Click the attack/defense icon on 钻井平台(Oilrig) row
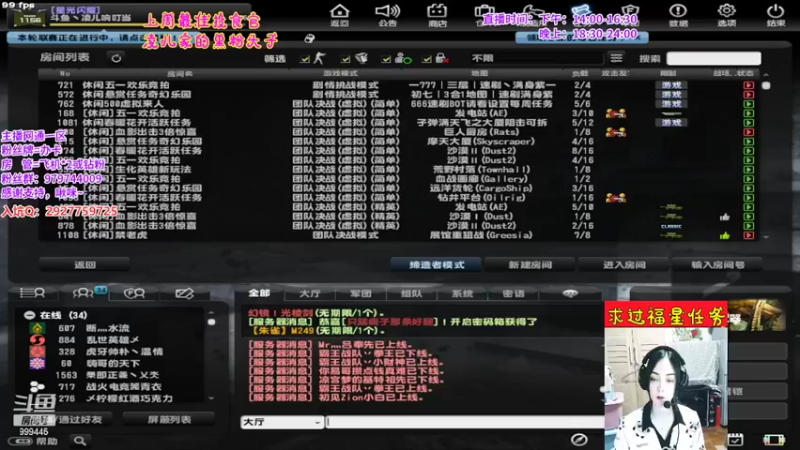This screenshot has width=800, height=450. point(615,197)
